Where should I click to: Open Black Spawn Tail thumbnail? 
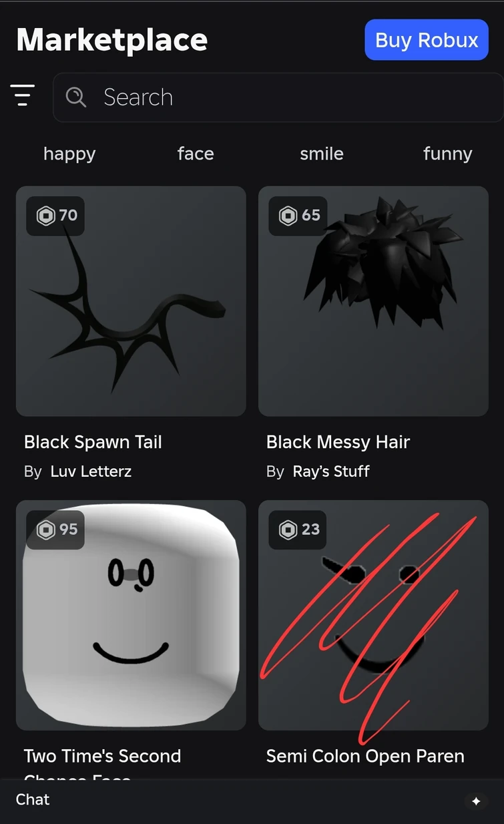(131, 301)
